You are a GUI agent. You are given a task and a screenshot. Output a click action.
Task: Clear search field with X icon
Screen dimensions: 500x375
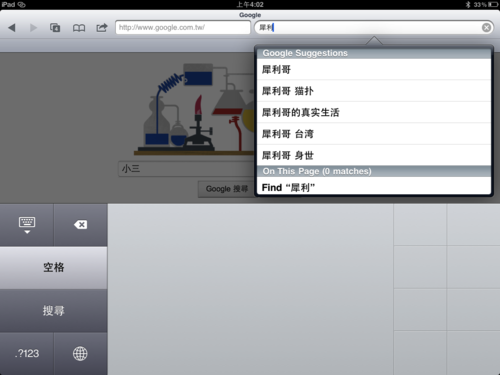pyautogui.click(x=486, y=28)
